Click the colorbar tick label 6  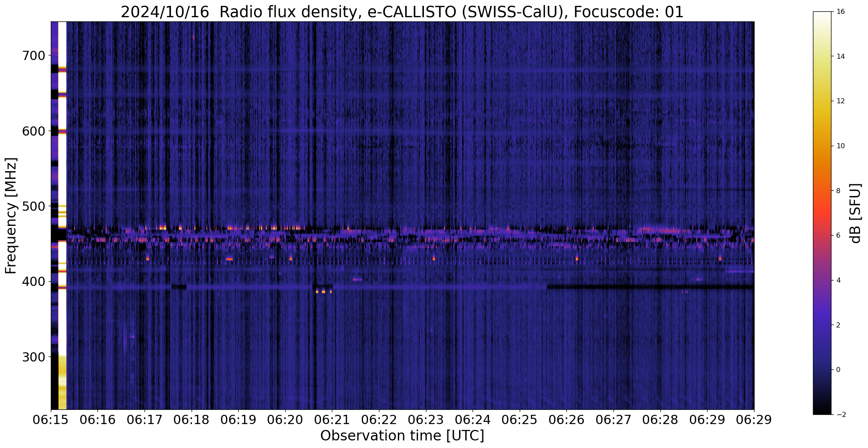point(839,236)
